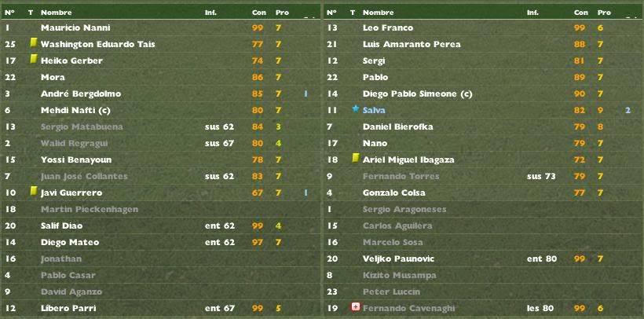The width and height of the screenshot is (644, 319).
Task: Click the yellow card icon beside Washington Eduardo Tais
Action: (x=34, y=43)
